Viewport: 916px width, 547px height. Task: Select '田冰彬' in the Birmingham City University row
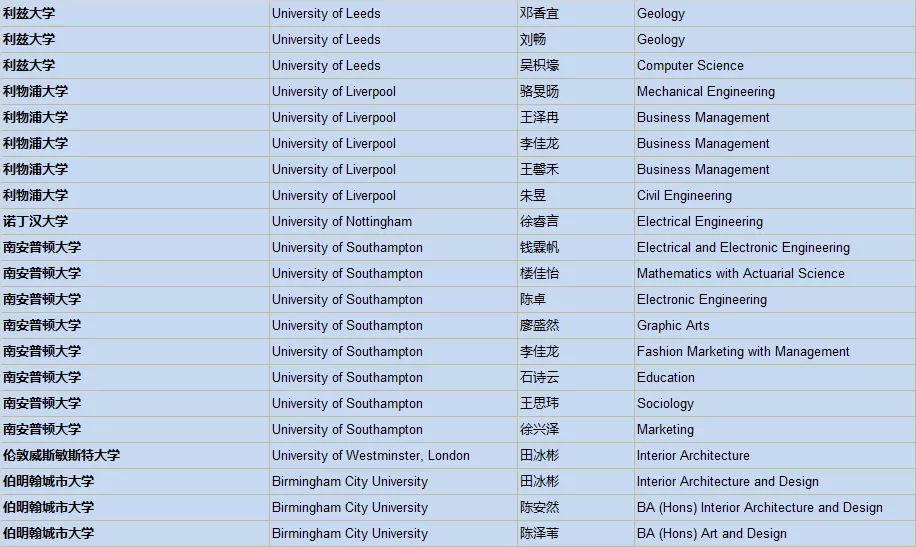click(539, 482)
